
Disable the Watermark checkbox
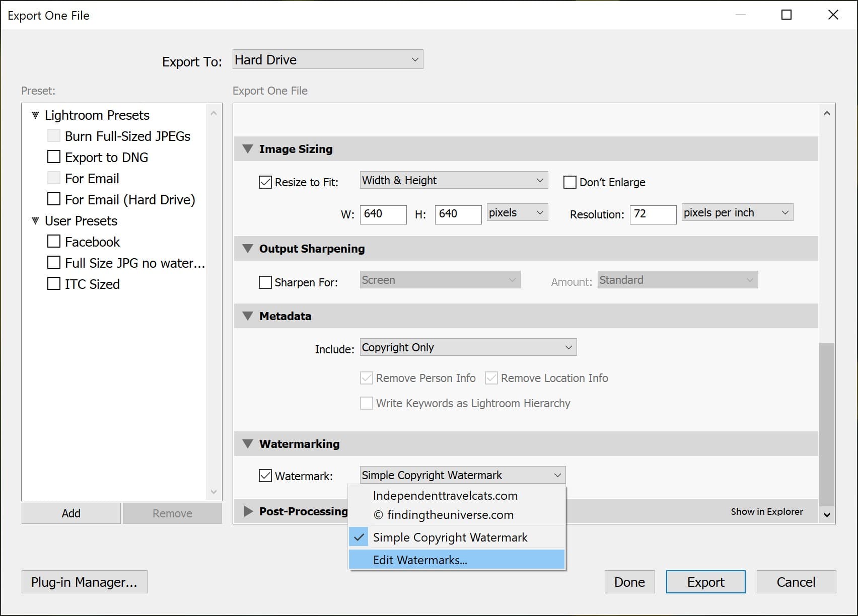point(265,476)
